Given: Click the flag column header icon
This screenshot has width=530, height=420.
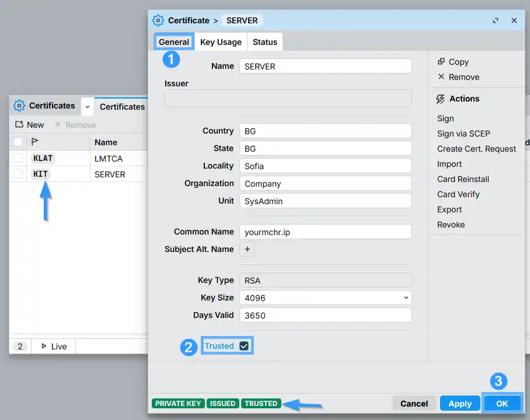Looking at the screenshot, I should pyautogui.click(x=34, y=142).
